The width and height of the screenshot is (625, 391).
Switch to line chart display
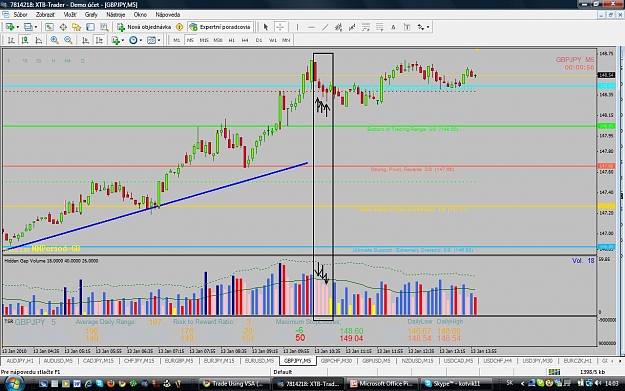pyautogui.click(x=39, y=40)
